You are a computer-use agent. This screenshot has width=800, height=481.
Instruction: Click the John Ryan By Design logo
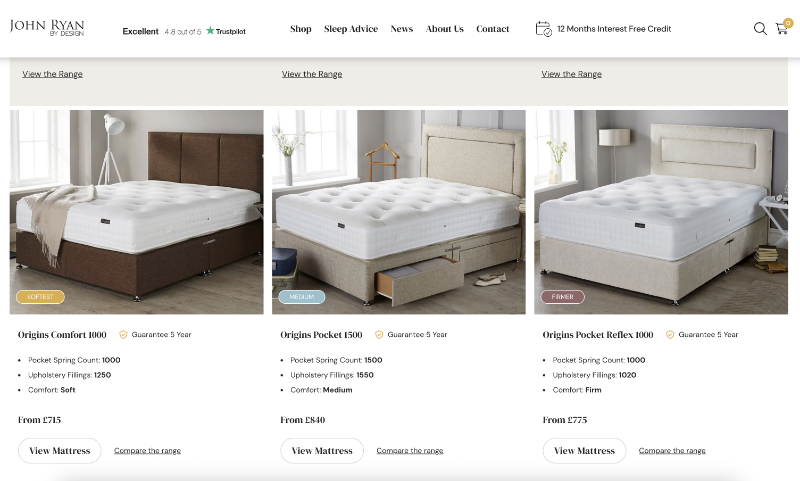(x=47, y=28)
